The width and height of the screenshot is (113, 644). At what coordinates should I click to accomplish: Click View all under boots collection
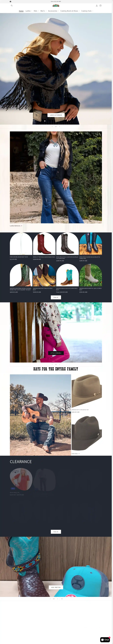click(56, 297)
